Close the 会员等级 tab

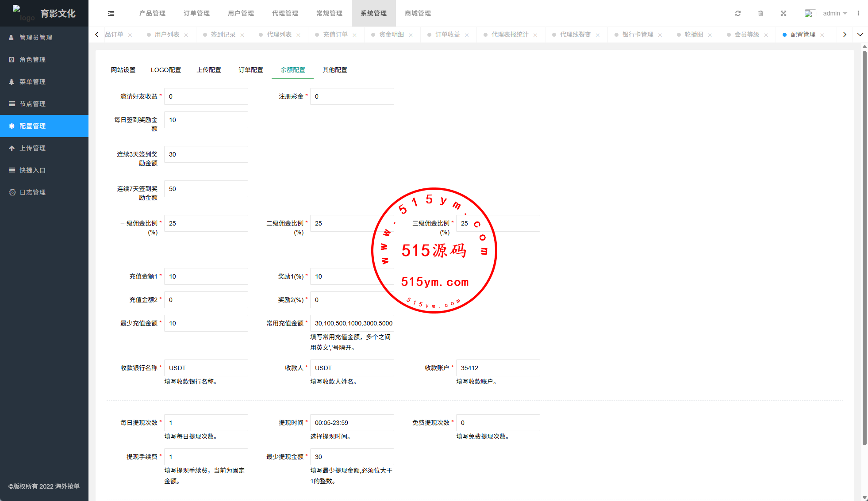pos(766,35)
